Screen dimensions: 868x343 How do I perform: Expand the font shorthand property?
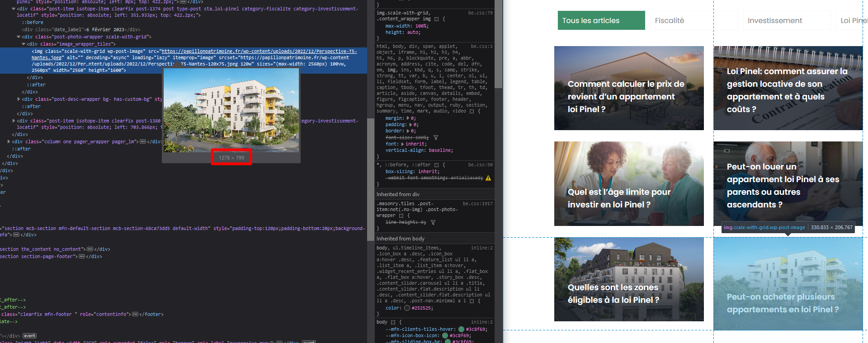pos(402,144)
